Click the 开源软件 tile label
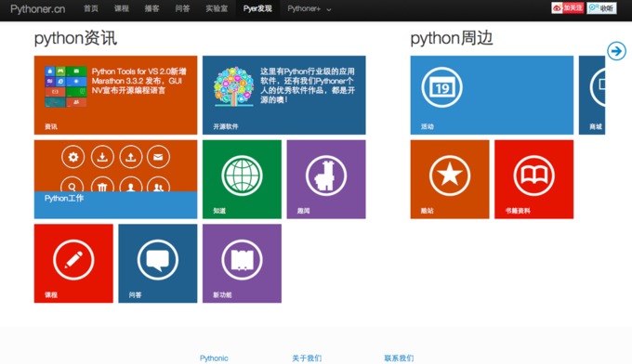Screen dimensions: 632x364 pyautogui.click(x=226, y=126)
